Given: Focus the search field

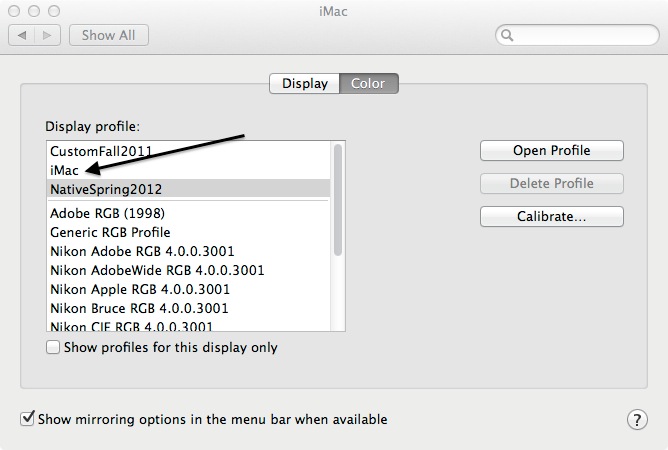Looking at the screenshot, I should 577,35.
